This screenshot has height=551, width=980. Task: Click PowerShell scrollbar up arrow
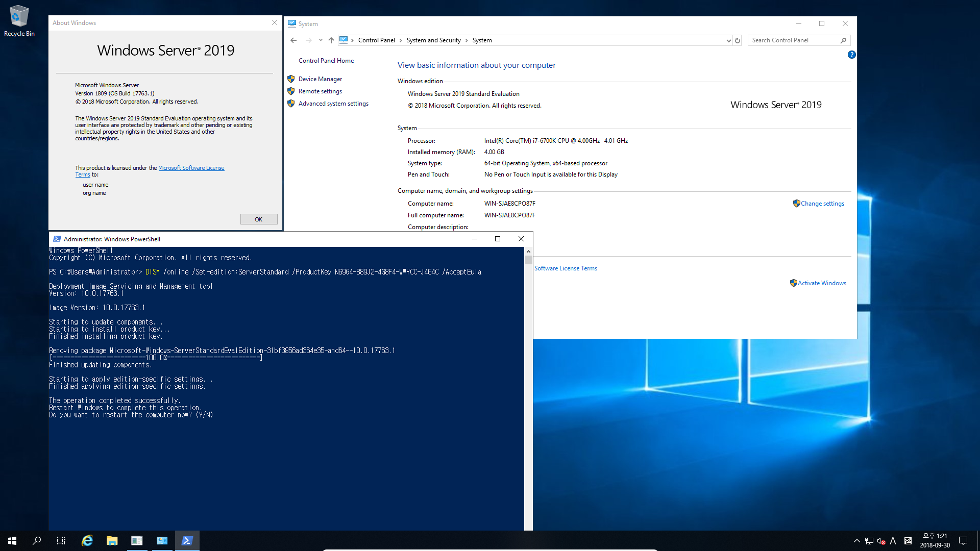tap(528, 252)
